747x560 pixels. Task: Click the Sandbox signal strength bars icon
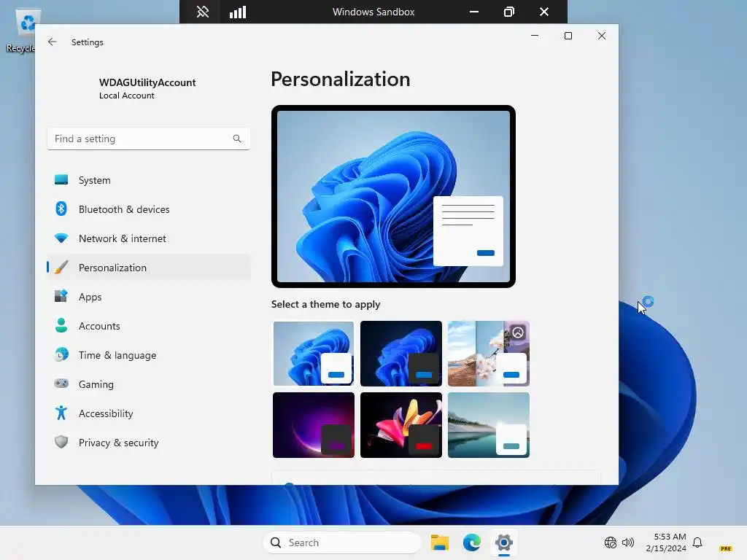click(x=238, y=12)
